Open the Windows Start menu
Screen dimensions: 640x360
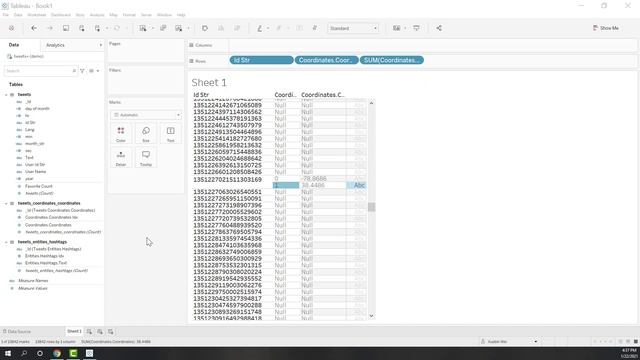8,353
